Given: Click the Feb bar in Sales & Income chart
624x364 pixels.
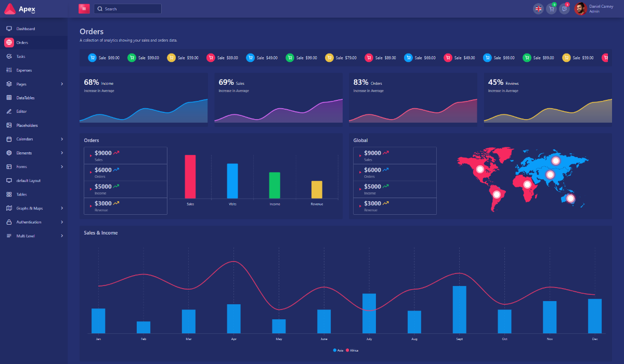Looking at the screenshot, I should point(144,327).
